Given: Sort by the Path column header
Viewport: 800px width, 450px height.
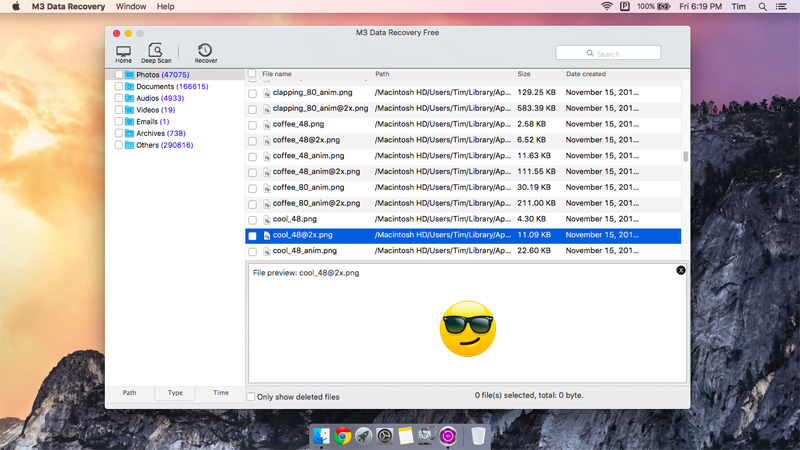Looking at the screenshot, I should (382, 74).
